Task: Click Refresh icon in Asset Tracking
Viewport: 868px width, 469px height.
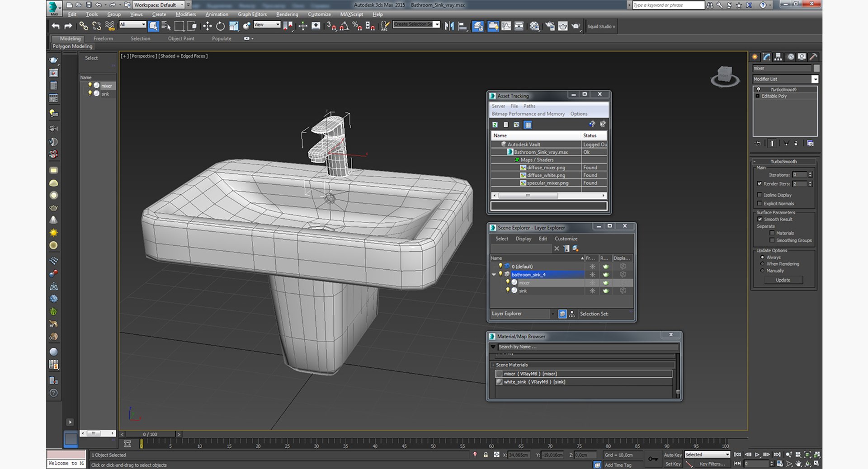Action: click(x=495, y=125)
